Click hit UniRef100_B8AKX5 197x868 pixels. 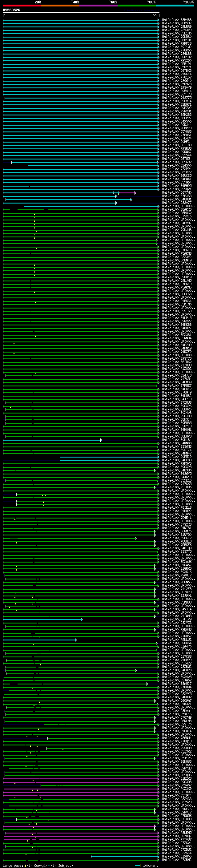[176, 210]
